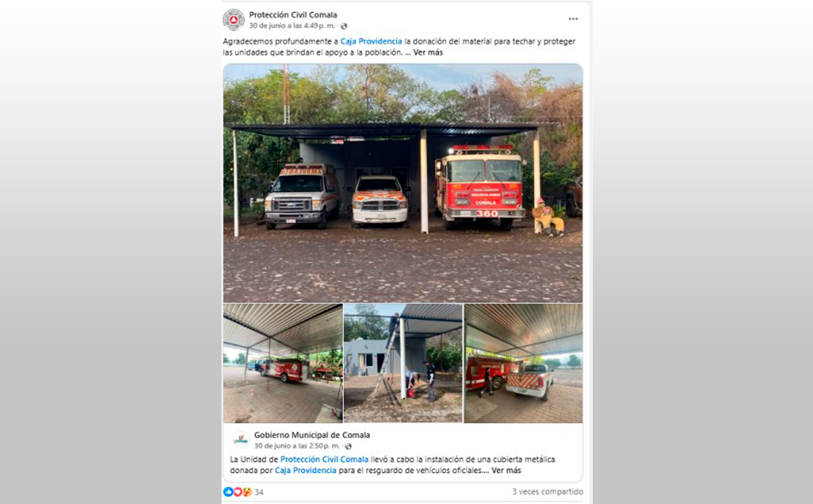
Task: Follow the Protección Civil Comala link in shared post
Action: tap(325, 459)
